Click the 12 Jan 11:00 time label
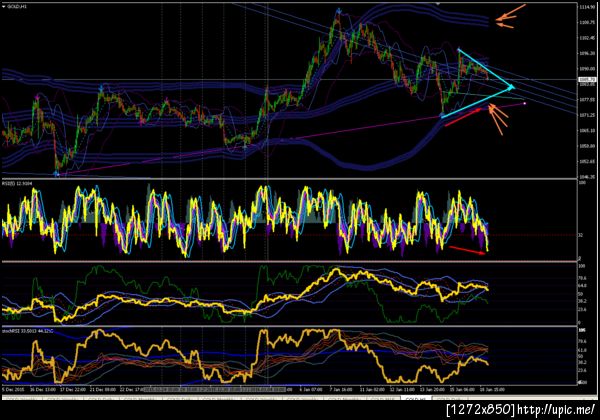The height and width of the screenshot is (420, 600). click(402, 389)
